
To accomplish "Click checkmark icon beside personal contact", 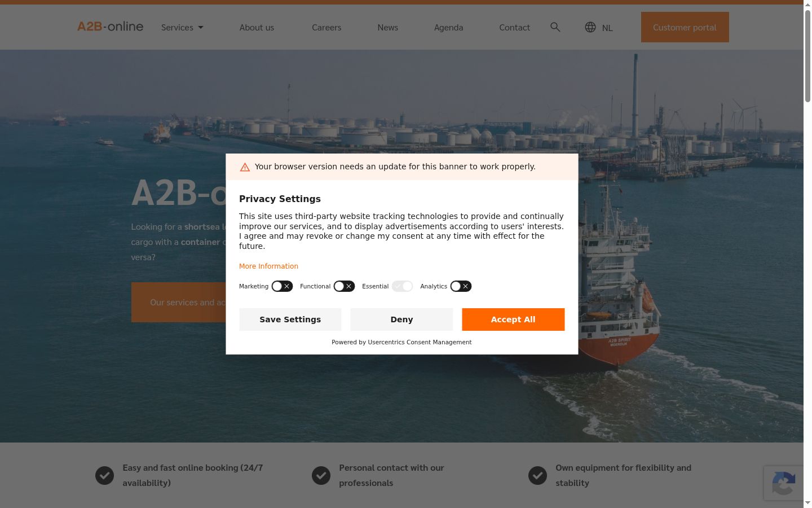I will (x=321, y=476).
